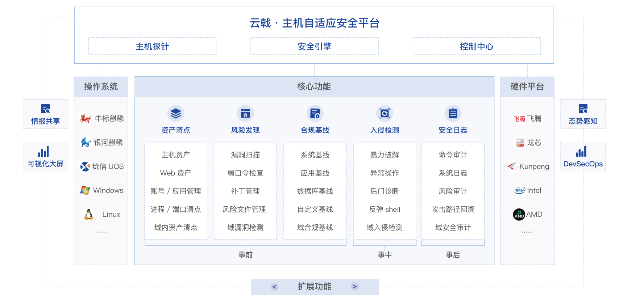Click 账号 / 应用管理 item

pyautogui.click(x=176, y=191)
